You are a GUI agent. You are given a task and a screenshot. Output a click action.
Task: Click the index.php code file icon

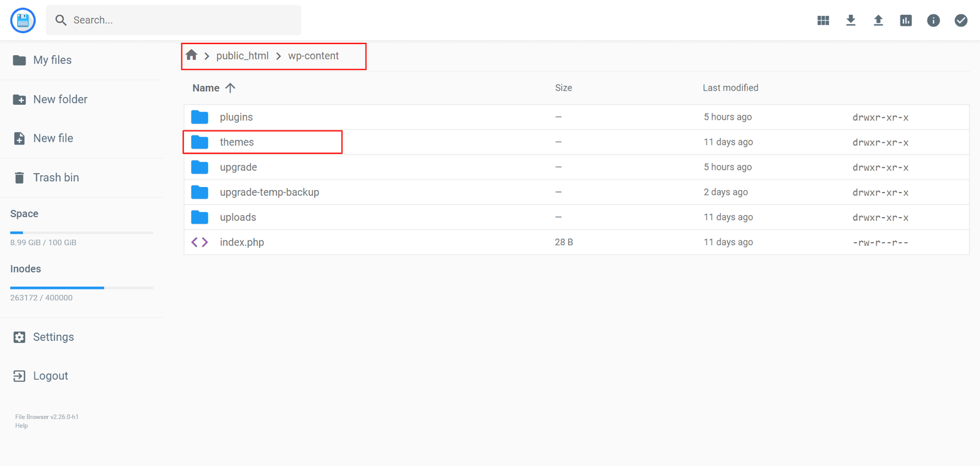(x=200, y=242)
